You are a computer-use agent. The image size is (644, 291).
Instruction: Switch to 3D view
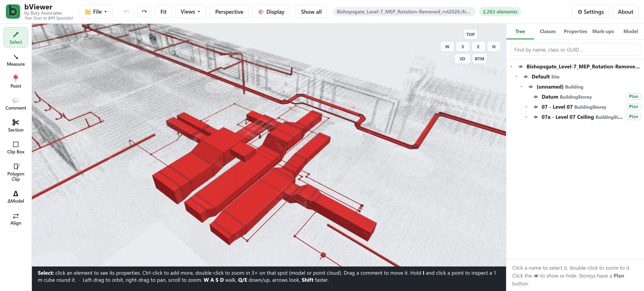pyautogui.click(x=462, y=59)
